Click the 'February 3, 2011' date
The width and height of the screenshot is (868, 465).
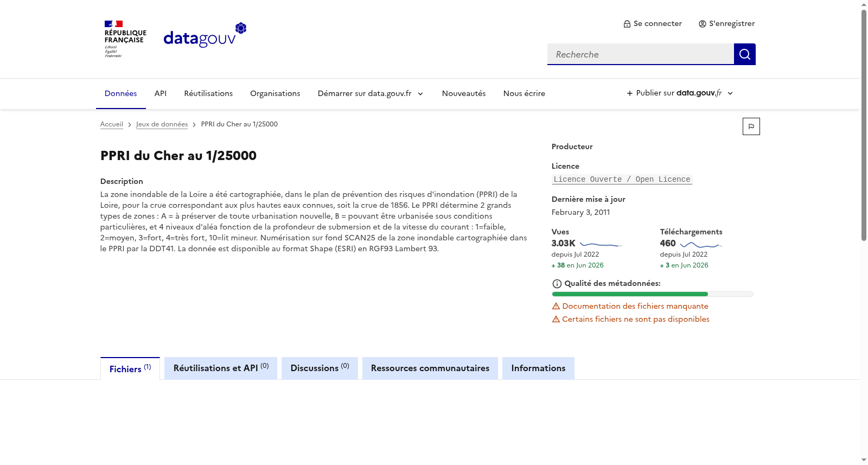coord(581,212)
